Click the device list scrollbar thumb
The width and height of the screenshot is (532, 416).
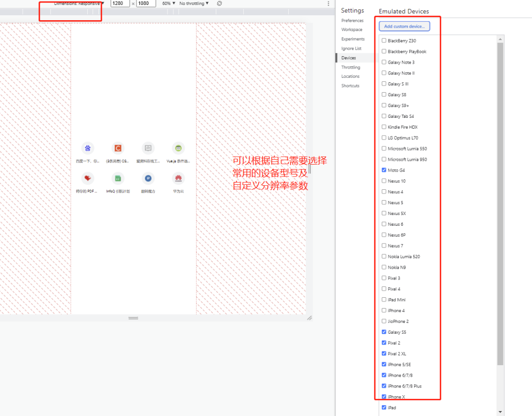500,204
